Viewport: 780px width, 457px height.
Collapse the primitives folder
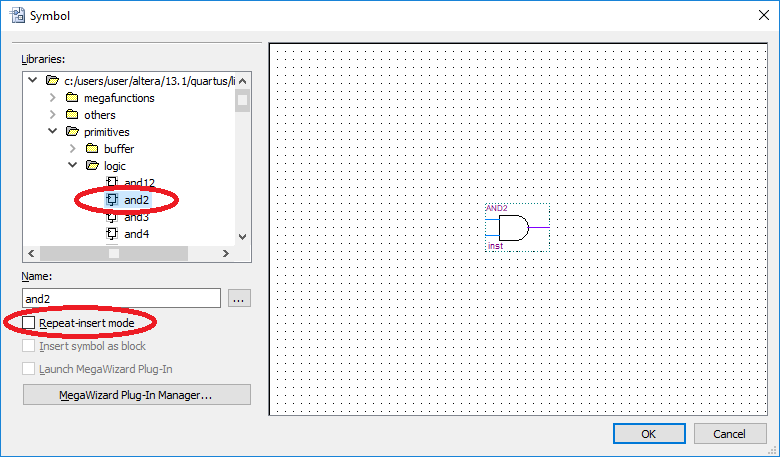pos(53,131)
